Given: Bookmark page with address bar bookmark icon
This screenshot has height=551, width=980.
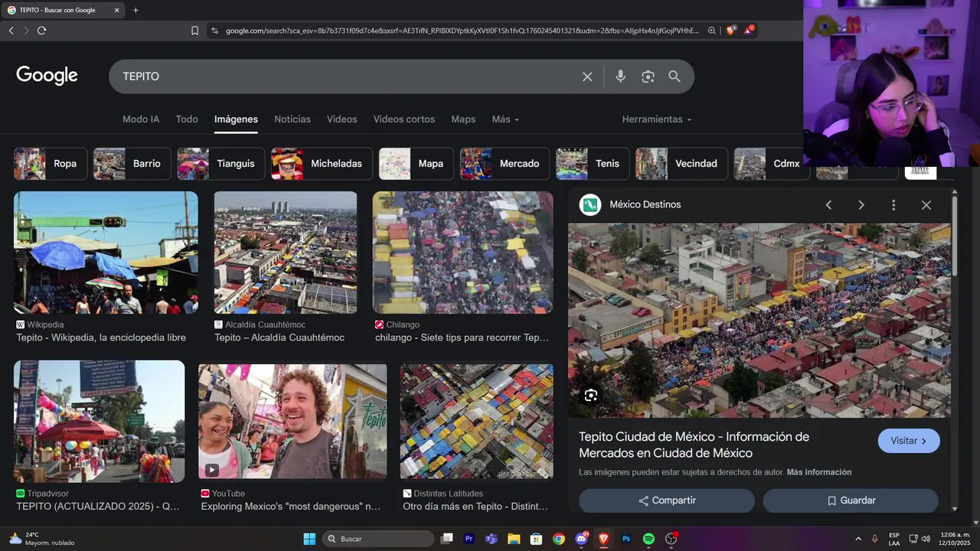Looking at the screenshot, I should (x=194, y=31).
